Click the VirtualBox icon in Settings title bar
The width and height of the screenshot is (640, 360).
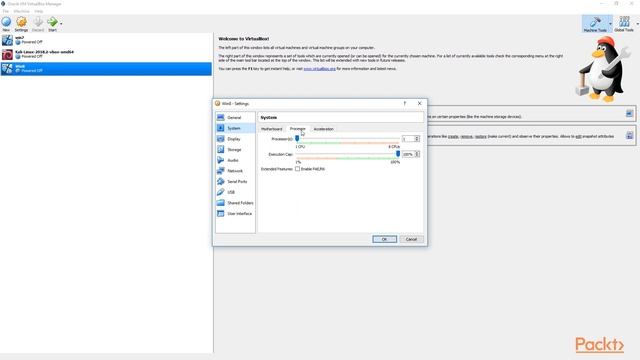coord(218,104)
